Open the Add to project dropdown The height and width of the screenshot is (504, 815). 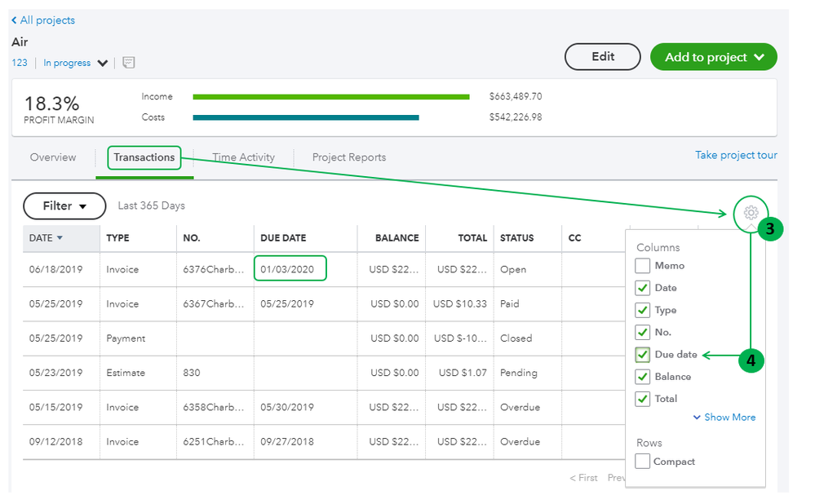pyautogui.click(x=713, y=57)
